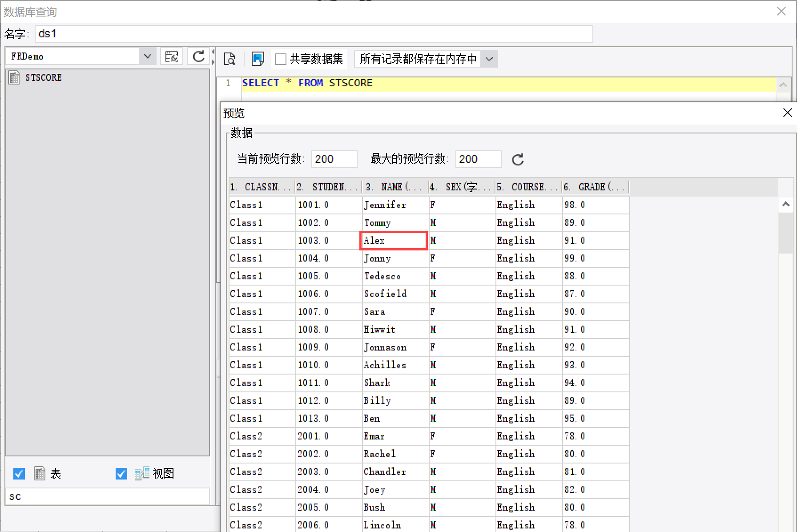The image size is (797, 532).
Task: Click the dataset name field ds1
Action: click(x=314, y=34)
